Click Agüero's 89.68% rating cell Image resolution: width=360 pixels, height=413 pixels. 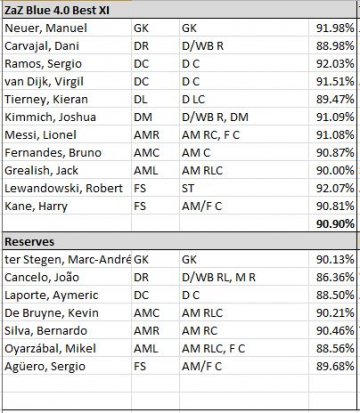point(332,366)
